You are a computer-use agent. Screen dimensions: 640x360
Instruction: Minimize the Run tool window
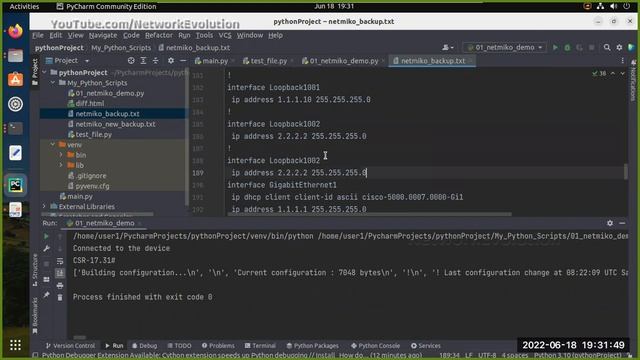pos(622,223)
